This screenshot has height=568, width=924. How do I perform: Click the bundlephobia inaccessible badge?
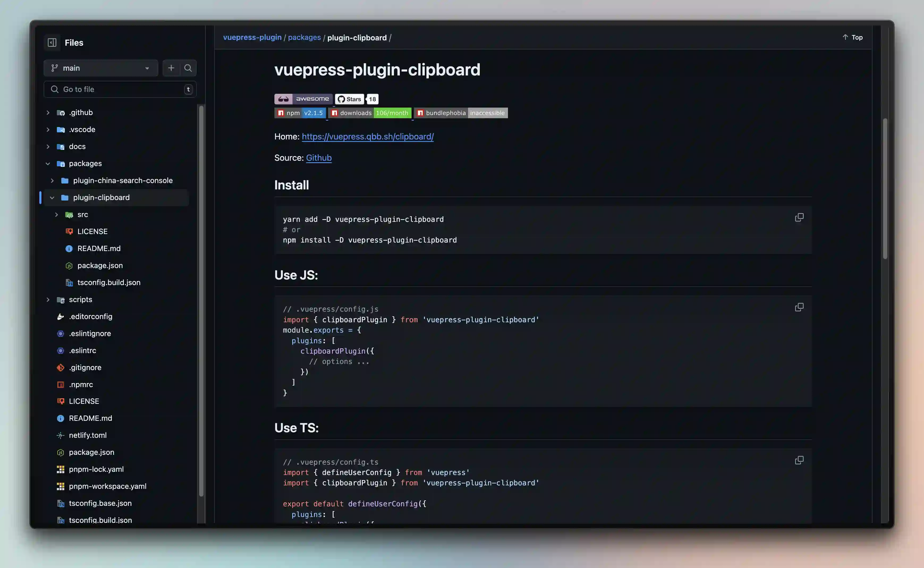click(461, 113)
